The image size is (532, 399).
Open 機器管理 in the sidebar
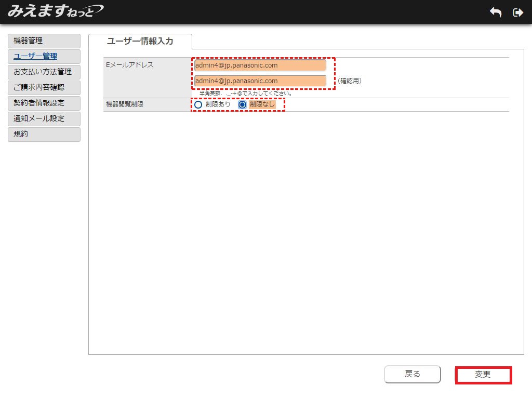[x=44, y=41]
